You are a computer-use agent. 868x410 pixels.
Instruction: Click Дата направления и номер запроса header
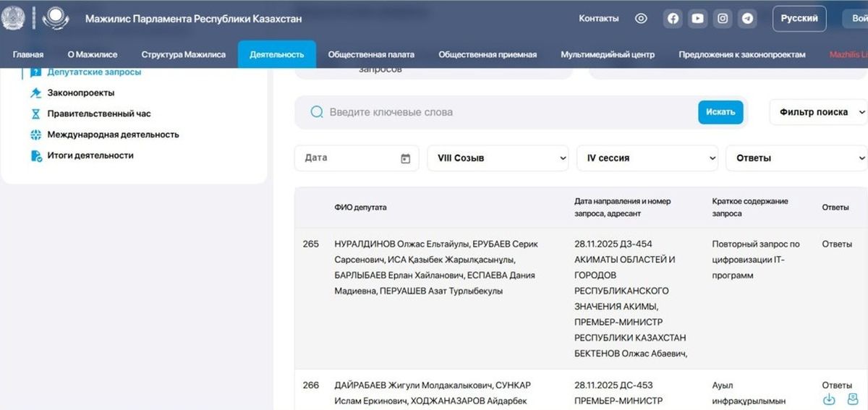(x=623, y=208)
